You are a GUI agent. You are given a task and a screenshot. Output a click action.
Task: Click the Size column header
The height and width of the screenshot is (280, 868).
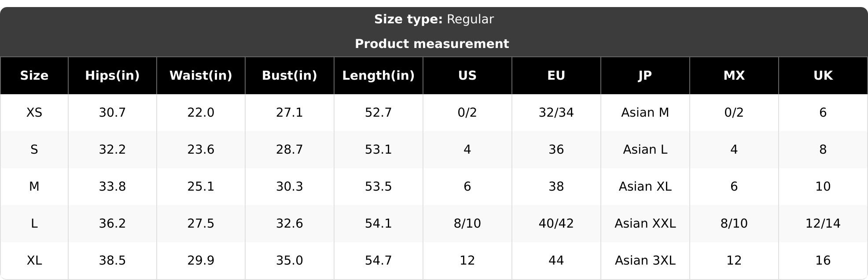point(34,75)
